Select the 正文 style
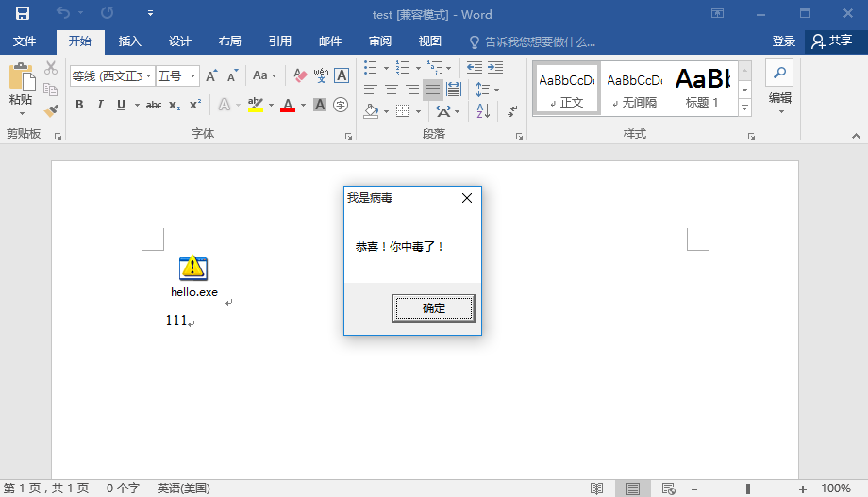The height and width of the screenshot is (497, 868). [567, 89]
